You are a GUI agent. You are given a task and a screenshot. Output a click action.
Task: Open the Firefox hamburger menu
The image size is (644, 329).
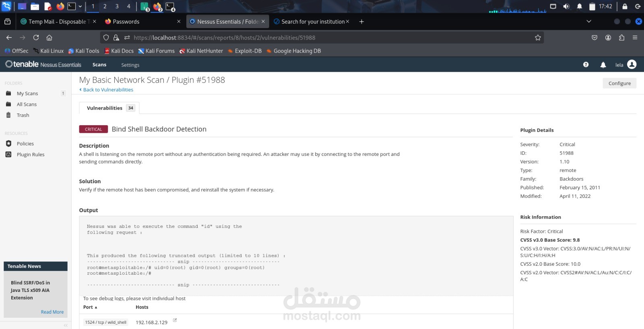pos(635,37)
